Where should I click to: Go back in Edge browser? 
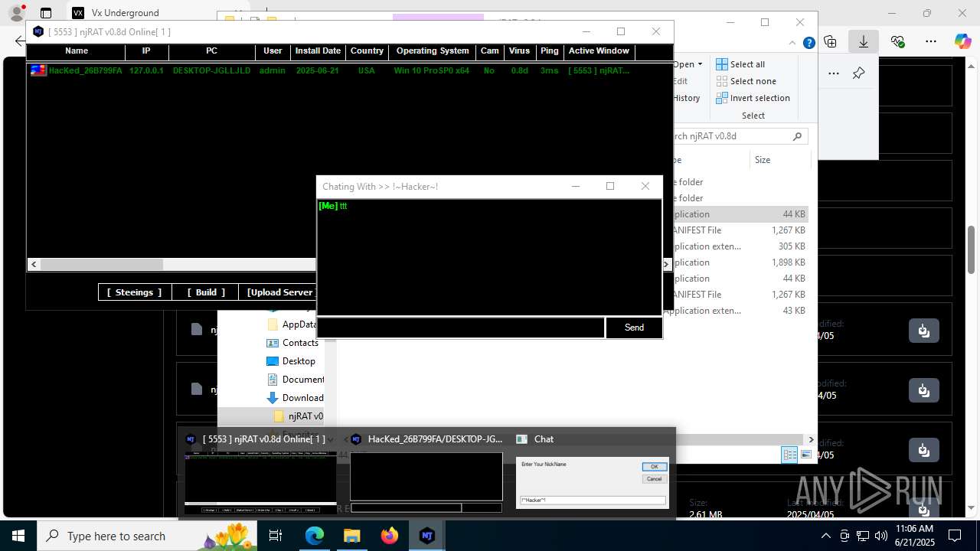pos(19,41)
